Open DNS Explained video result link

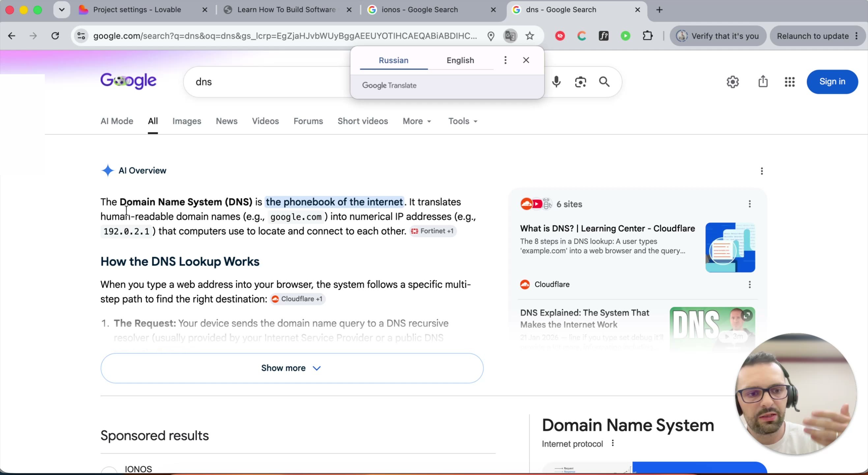click(584, 318)
